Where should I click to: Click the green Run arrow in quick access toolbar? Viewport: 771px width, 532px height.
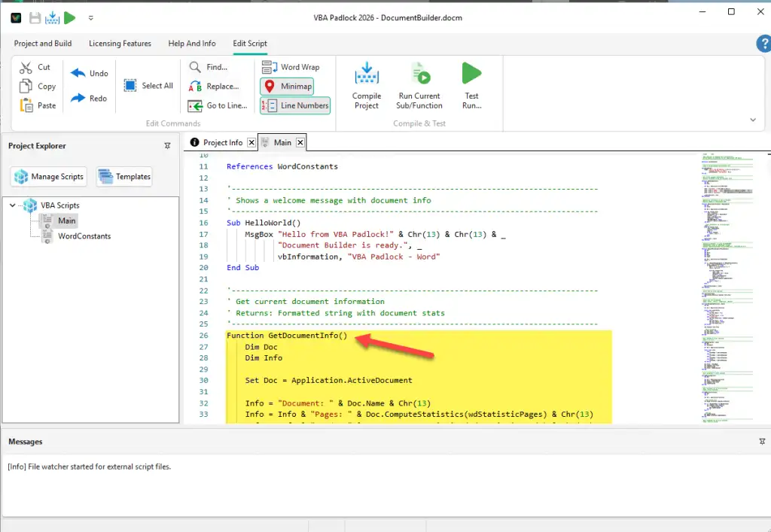pyautogui.click(x=69, y=17)
